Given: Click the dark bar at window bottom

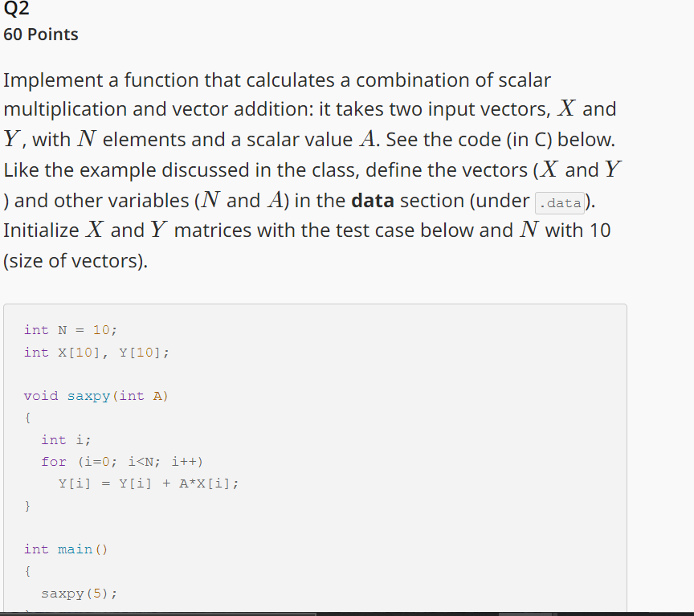Looking at the screenshot, I should pos(347,614).
